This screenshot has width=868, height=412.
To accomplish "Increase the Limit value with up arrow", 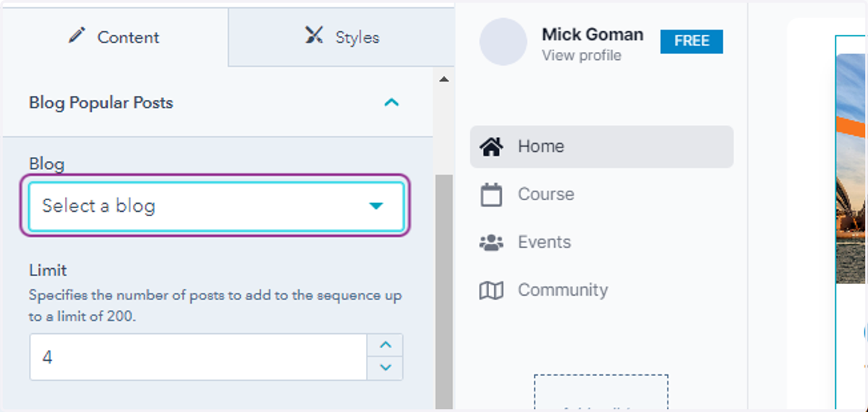I will 386,345.
